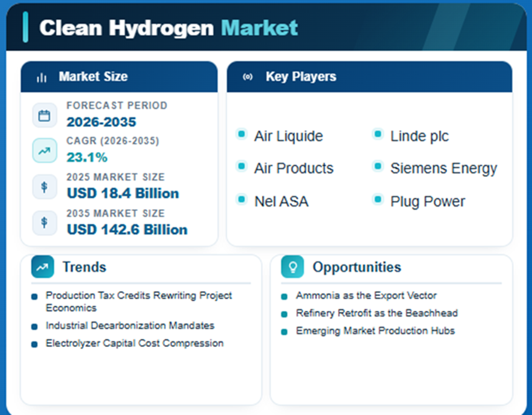Click the Plug Power company name
Screen dimensions: 532x415
(x=428, y=202)
